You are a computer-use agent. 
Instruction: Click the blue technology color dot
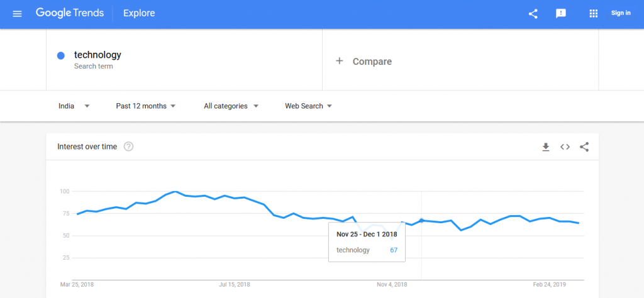(61, 55)
